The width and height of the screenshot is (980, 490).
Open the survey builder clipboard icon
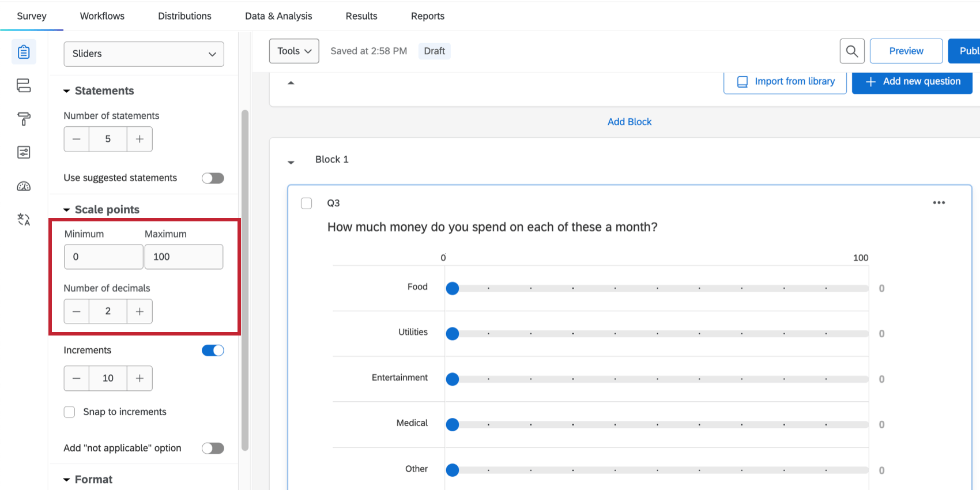click(24, 52)
